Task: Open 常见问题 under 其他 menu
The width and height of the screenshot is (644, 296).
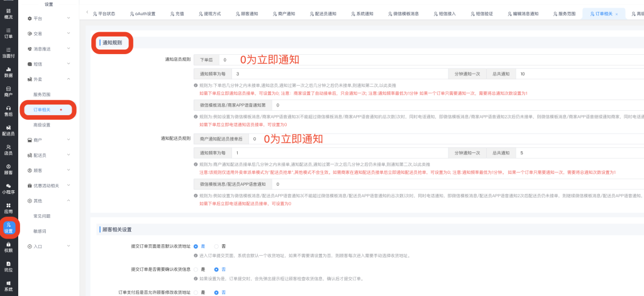Action: tap(42, 216)
